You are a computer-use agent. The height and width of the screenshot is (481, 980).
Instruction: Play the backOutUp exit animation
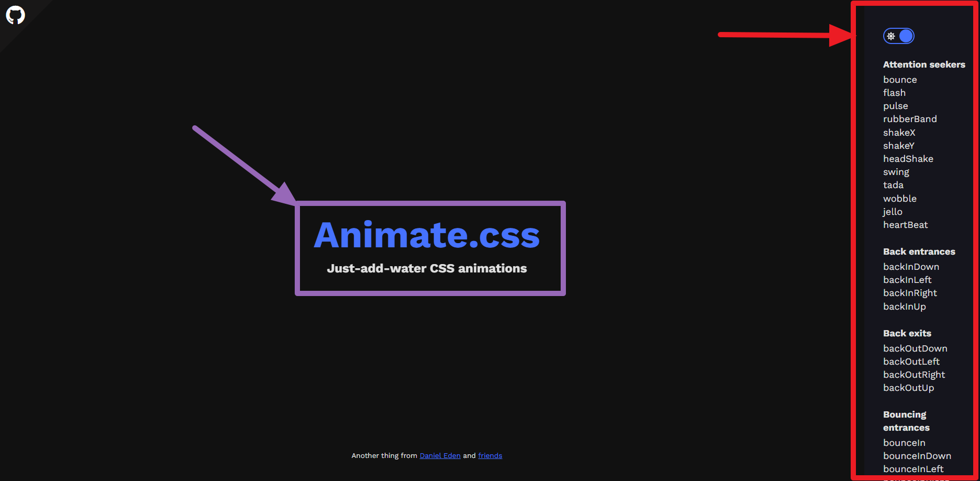[908, 388]
